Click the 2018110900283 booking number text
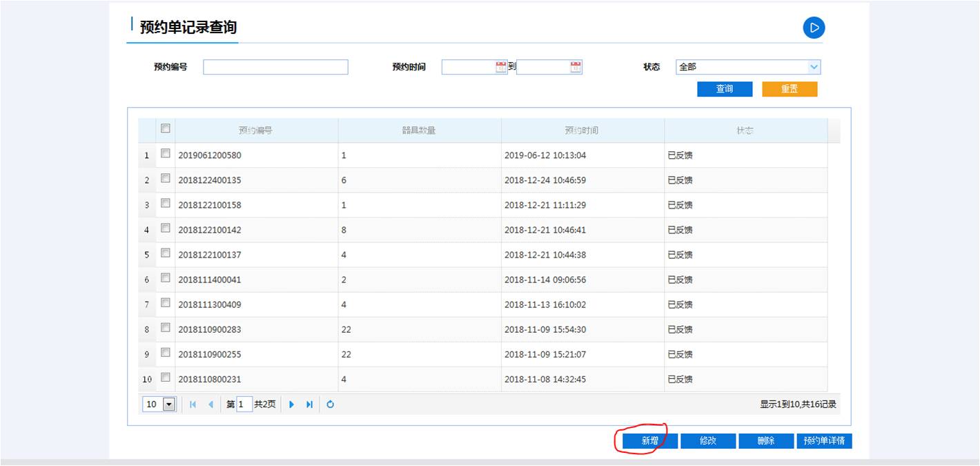980x466 pixels. pyautogui.click(x=210, y=329)
